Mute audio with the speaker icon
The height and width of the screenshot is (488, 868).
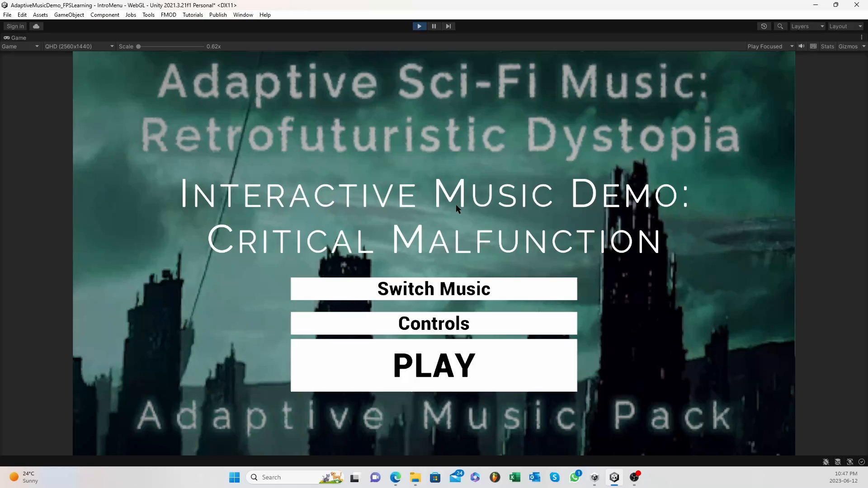coord(802,46)
